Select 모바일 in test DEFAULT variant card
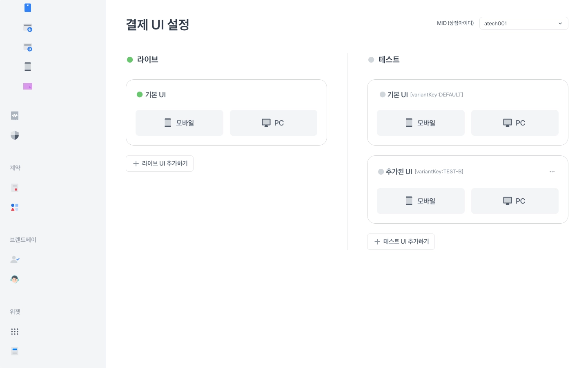Screen dimensions: 588x368 point(421,123)
